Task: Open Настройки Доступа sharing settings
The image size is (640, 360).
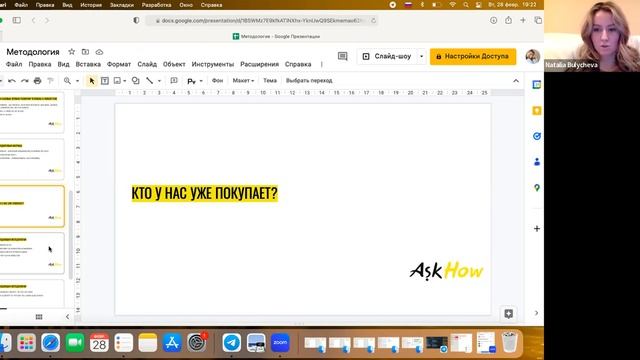Action: tap(473, 56)
